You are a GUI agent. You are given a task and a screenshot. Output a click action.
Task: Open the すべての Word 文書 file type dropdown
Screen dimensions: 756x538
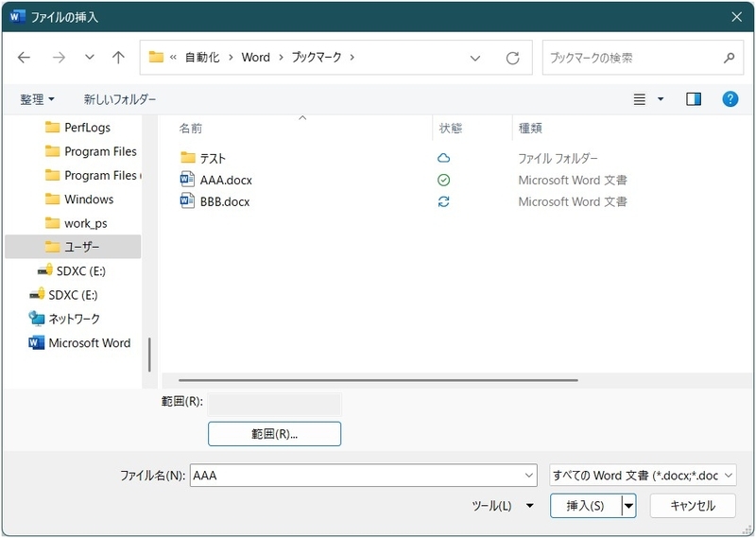point(643,476)
